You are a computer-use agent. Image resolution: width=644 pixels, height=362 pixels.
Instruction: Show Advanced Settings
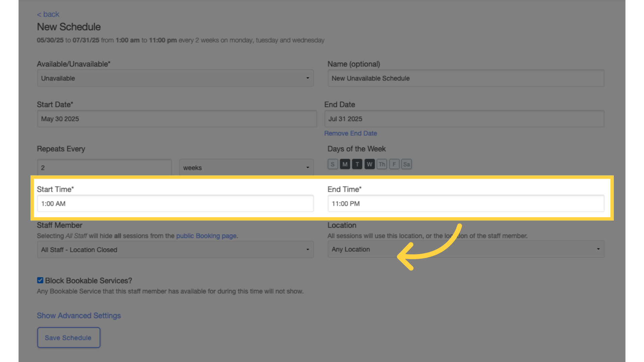pyautogui.click(x=79, y=316)
